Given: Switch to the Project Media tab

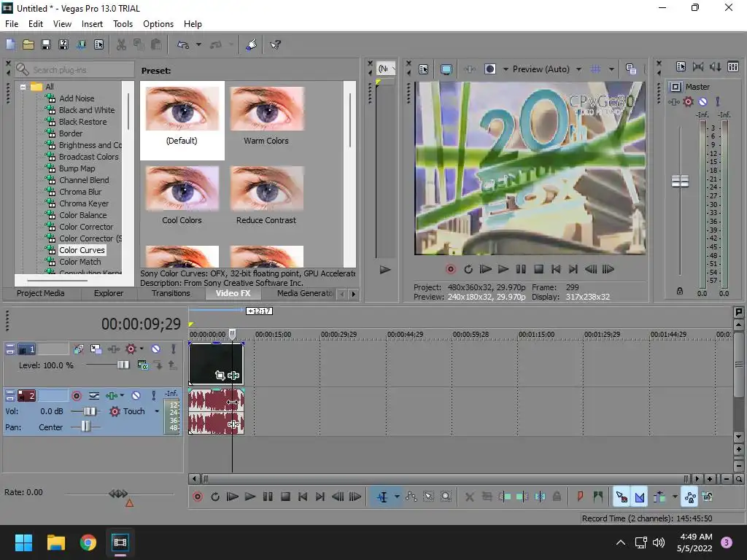Looking at the screenshot, I should [x=41, y=293].
